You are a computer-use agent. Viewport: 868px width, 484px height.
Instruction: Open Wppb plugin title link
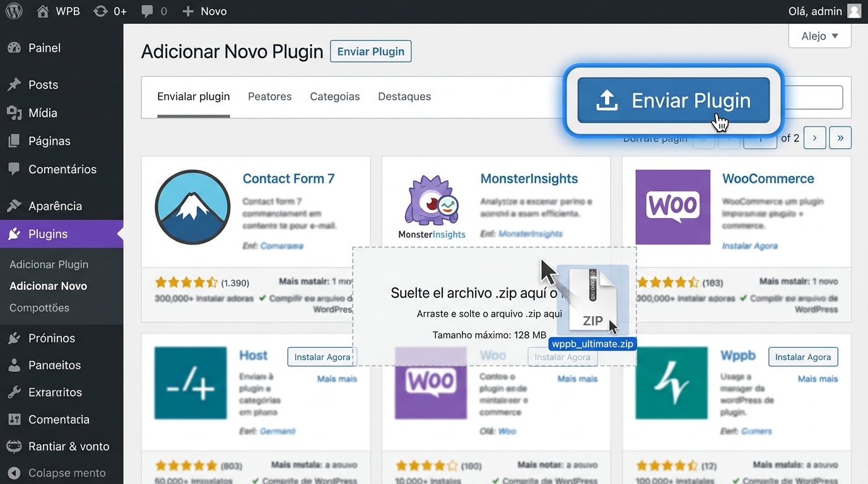pyautogui.click(x=738, y=355)
